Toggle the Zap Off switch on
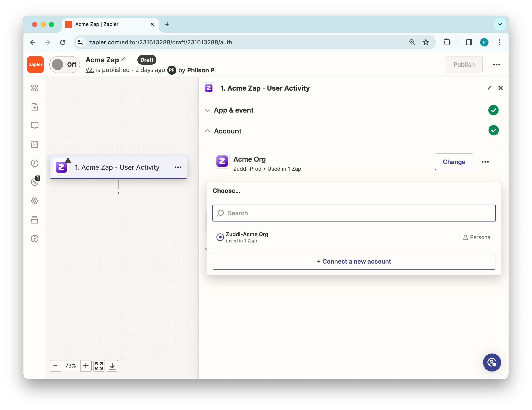The width and height of the screenshot is (532, 410). click(x=65, y=65)
